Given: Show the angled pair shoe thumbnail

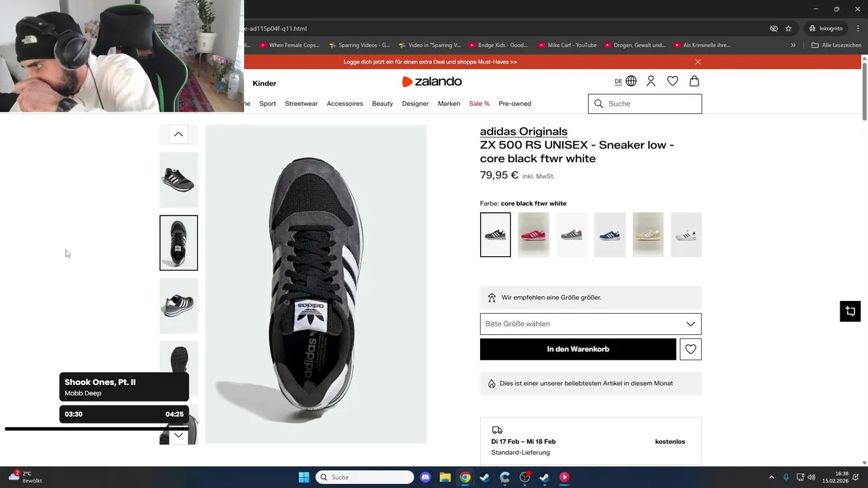Looking at the screenshot, I should 178,306.
